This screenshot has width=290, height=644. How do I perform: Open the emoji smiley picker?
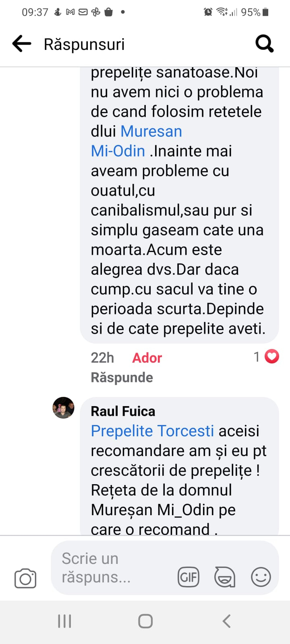click(261, 577)
